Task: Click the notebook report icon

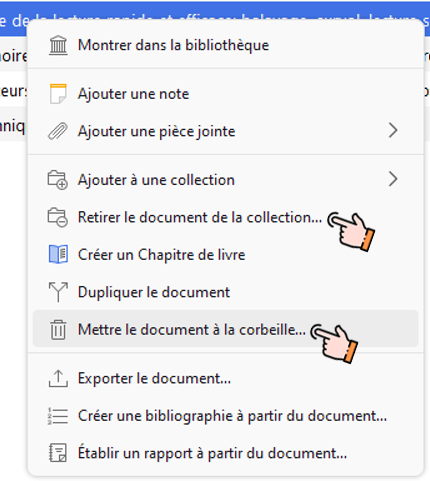Action: 58,453
